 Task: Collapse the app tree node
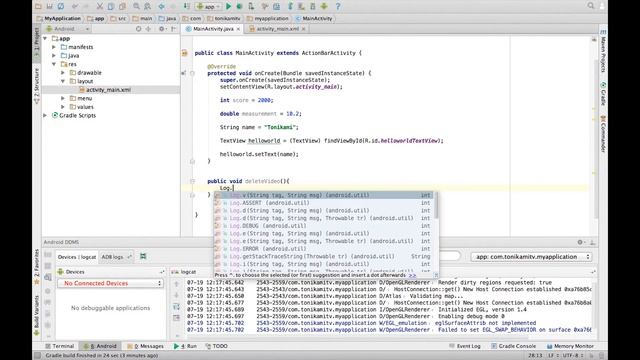(x=45, y=38)
